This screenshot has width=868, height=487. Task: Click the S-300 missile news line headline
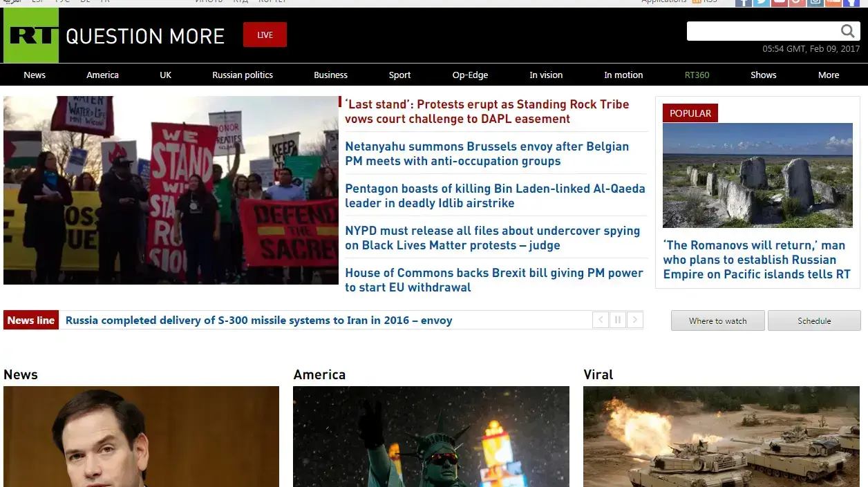pyautogui.click(x=259, y=321)
